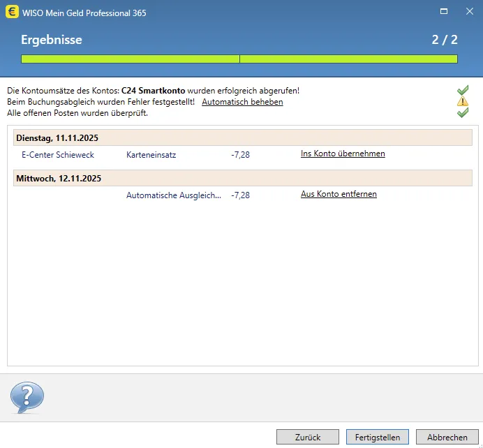Viewport: 483px width, 448px height.
Task: Click the 'Karteneinsatz' purpose text
Action: pos(151,155)
